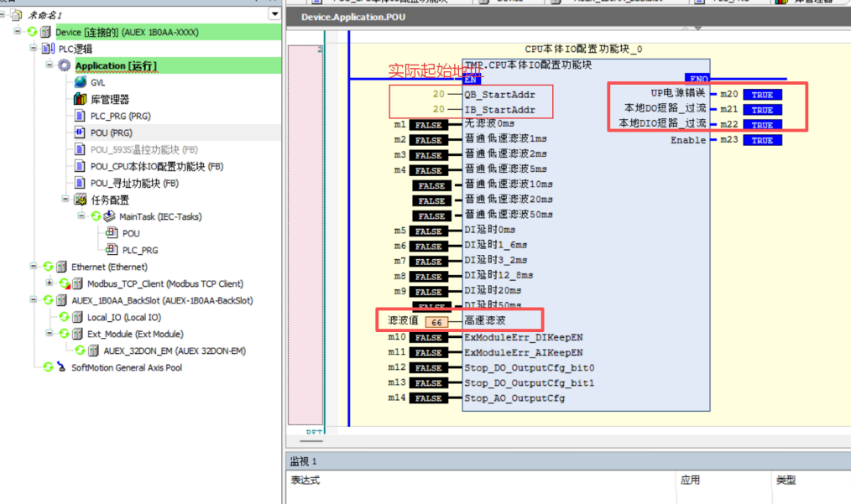Click the IB_StartAddr value 20
This screenshot has height=504, width=851.
[439, 110]
